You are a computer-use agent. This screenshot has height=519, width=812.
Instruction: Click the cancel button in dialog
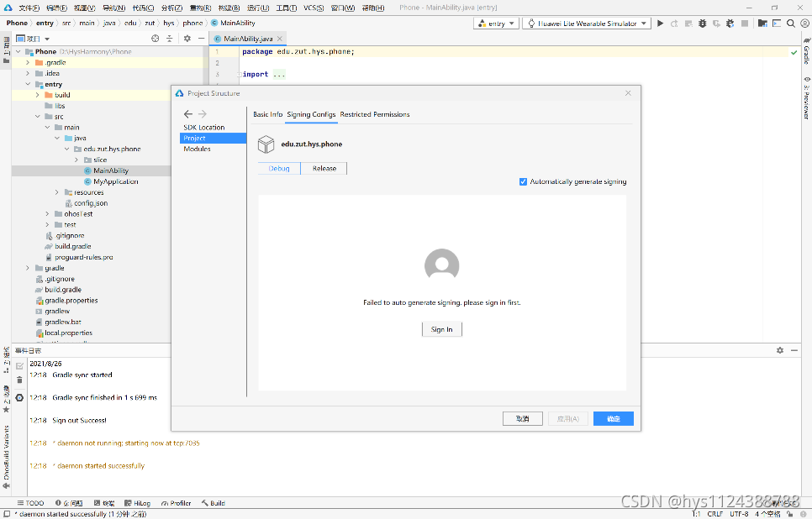pos(523,418)
